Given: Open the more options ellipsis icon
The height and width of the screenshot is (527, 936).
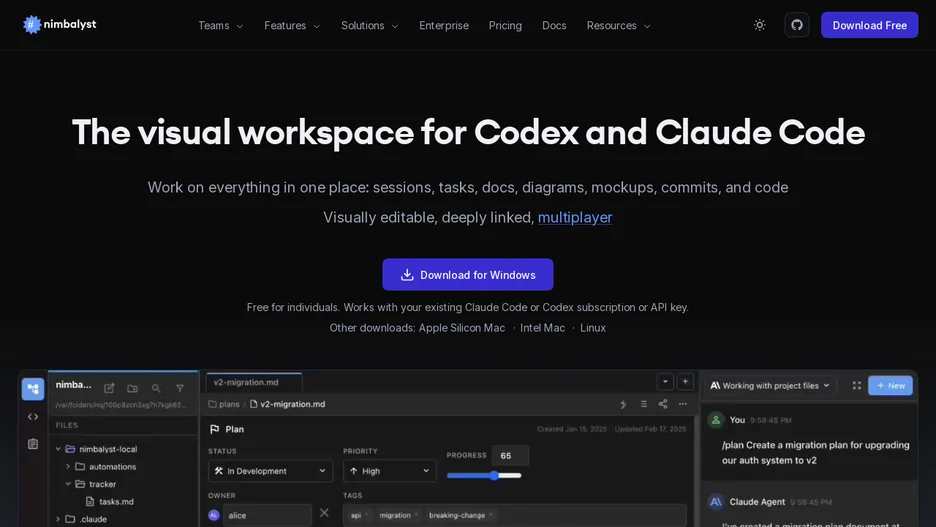Looking at the screenshot, I should point(683,404).
